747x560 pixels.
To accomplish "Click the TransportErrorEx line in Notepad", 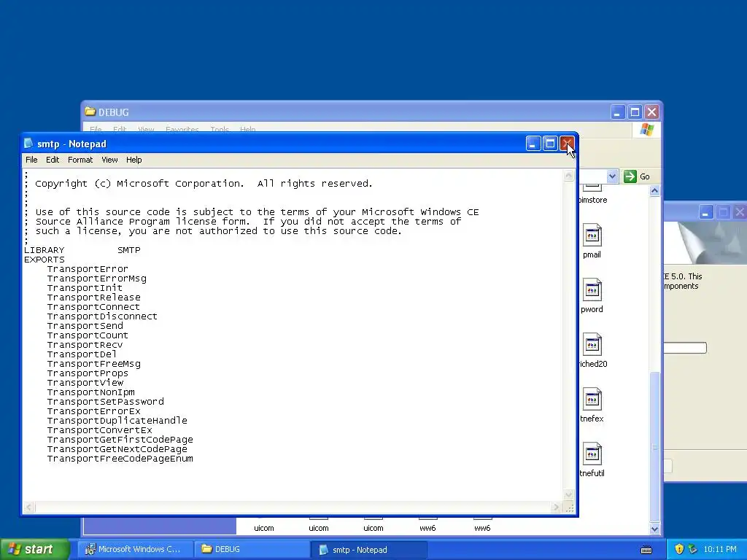I will (x=93, y=411).
